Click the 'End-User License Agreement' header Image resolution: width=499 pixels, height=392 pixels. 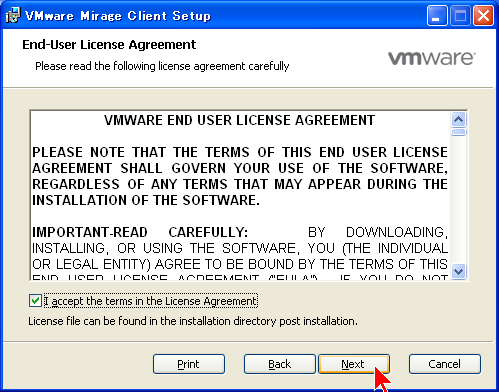point(109,45)
